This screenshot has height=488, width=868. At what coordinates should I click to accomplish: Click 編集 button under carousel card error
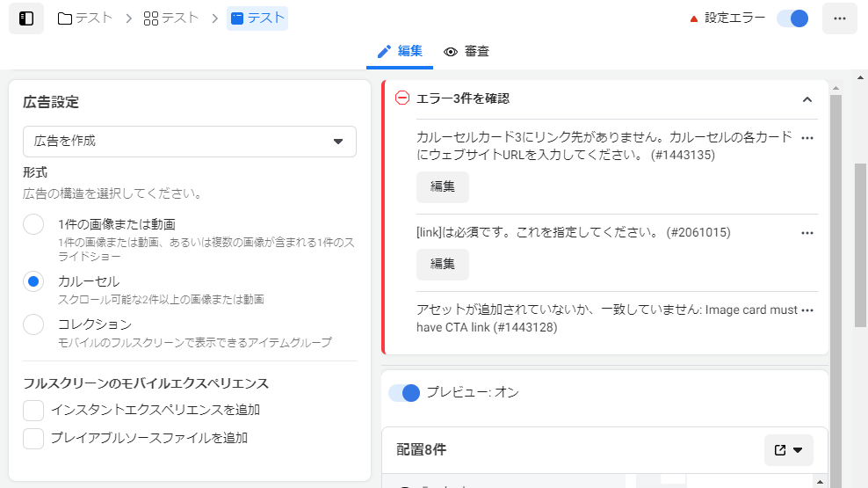442,186
